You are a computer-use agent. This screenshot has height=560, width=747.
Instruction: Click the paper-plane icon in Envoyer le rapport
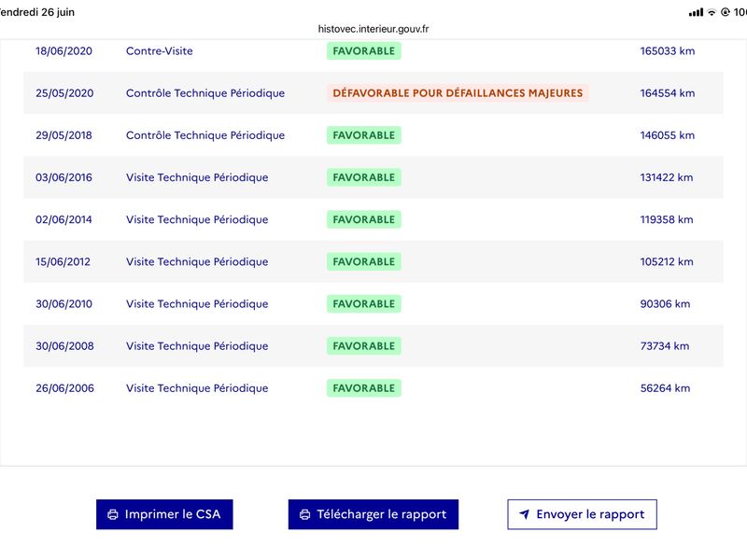click(x=524, y=514)
